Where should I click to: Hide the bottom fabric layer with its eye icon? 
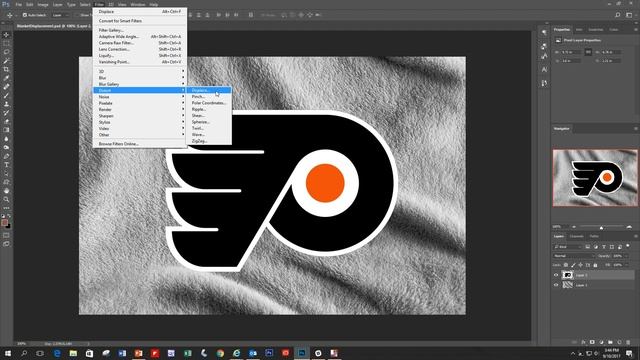pyautogui.click(x=556, y=285)
